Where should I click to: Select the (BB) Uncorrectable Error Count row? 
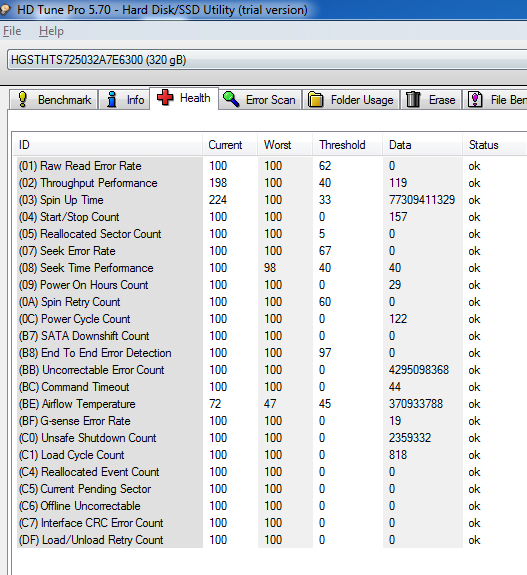[x=271, y=370]
